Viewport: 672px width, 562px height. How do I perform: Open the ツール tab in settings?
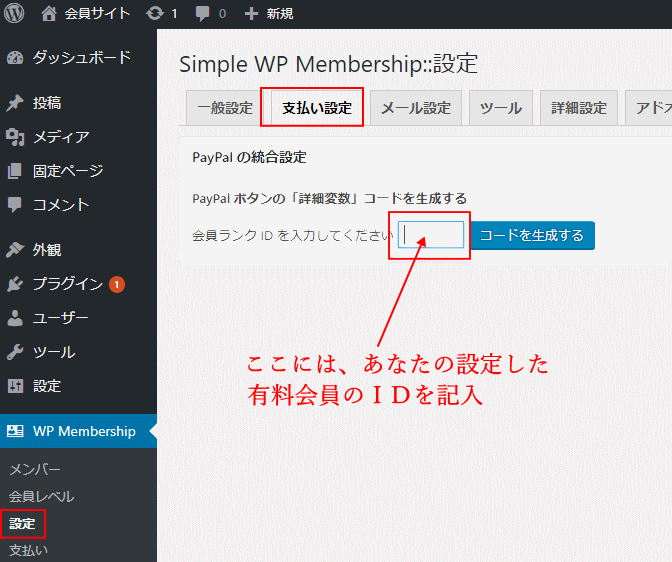(x=501, y=108)
